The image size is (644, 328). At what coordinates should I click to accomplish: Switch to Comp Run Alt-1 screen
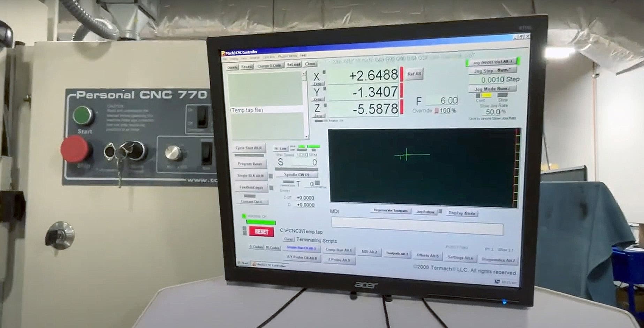(x=339, y=250)
